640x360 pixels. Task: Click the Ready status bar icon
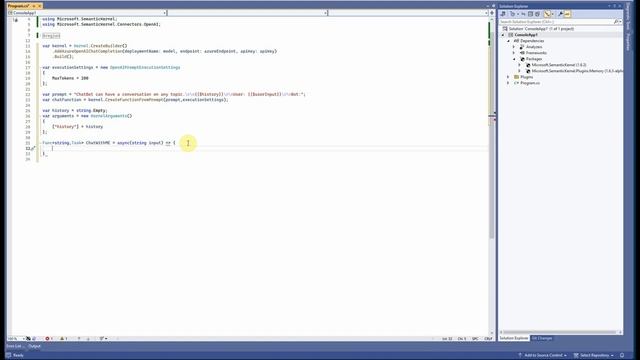9,355
